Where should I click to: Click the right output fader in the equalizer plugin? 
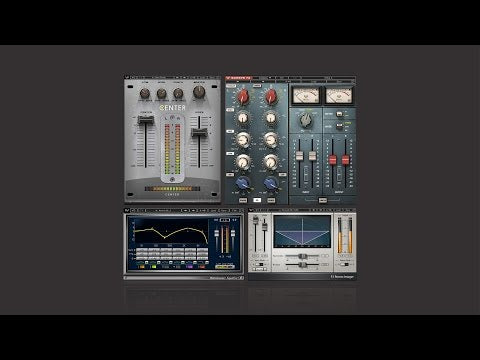point(233,234)
